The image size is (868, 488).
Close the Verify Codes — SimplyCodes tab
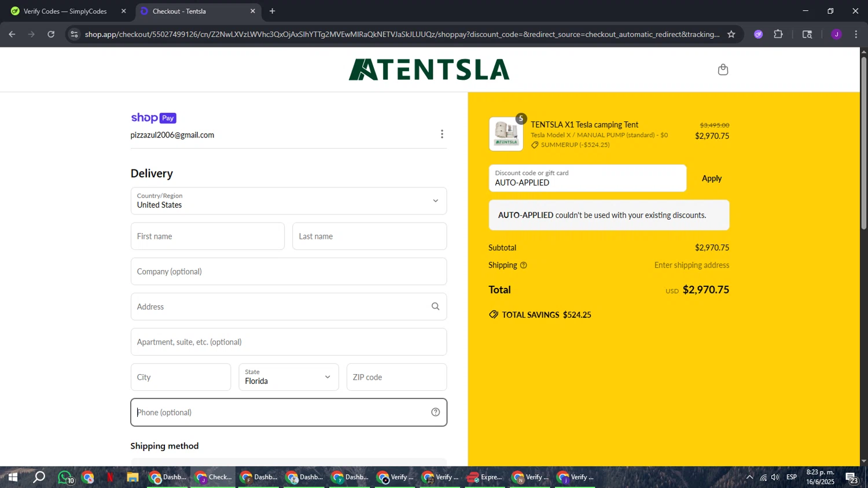[123, 11]
